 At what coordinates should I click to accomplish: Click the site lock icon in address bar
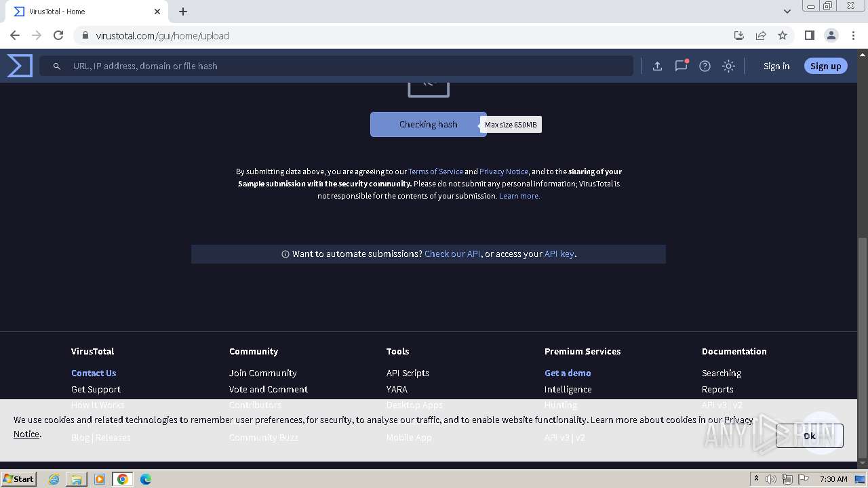point(85,35)
